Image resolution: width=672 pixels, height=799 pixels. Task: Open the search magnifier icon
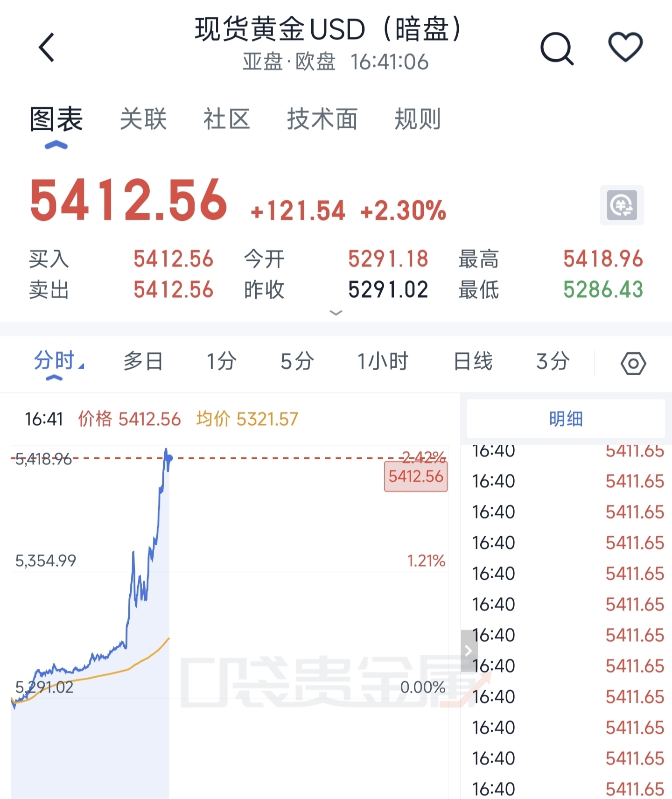[556, 48]
